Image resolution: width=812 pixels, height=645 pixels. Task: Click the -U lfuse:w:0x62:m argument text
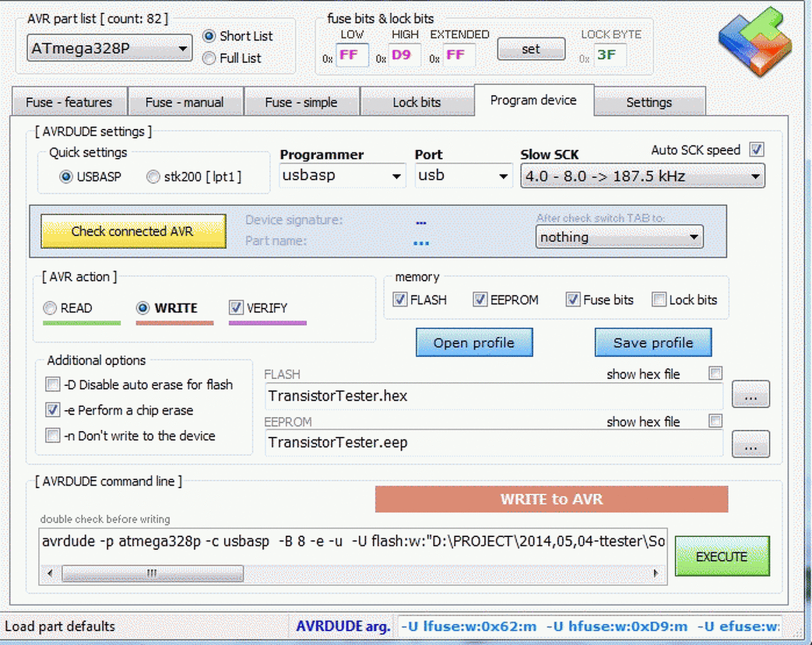(469, 627)
